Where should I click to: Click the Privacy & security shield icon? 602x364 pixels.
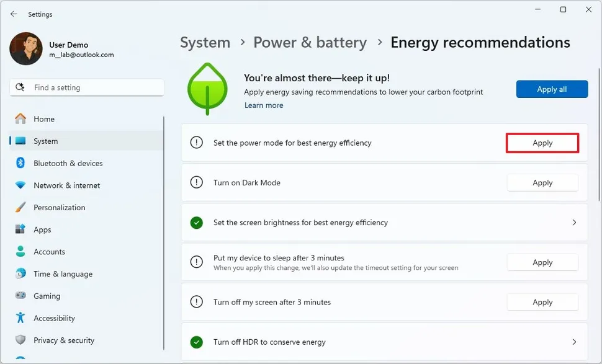point(19,340)
